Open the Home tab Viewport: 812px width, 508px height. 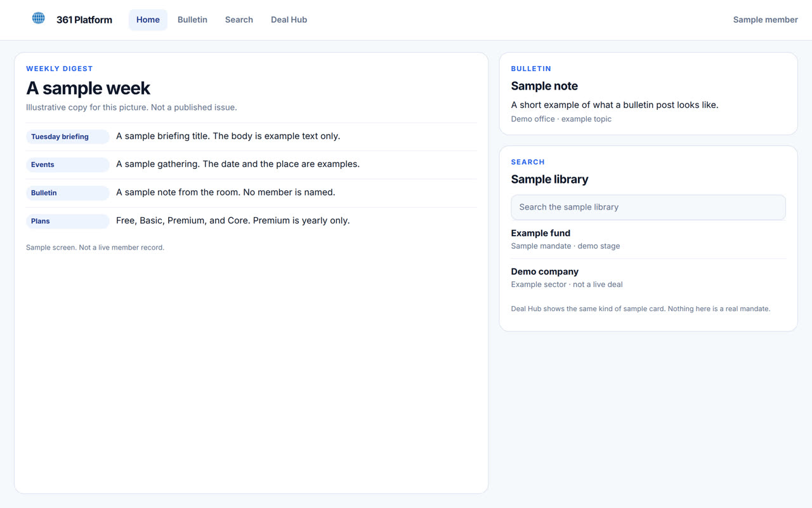coord(148,20)
